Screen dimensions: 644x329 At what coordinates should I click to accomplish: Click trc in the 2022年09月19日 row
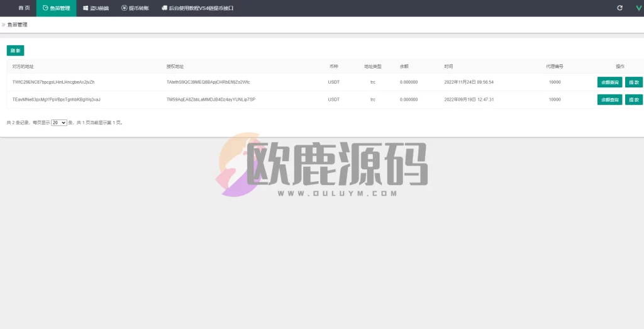click(x=373, y=100)
